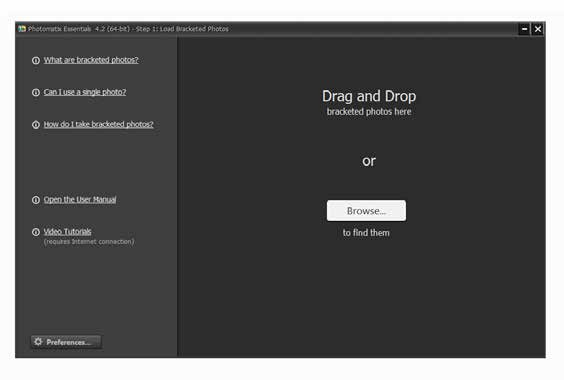Image resolution: width=564 pixels, height=380 pixels.
Task: Click '(requires Internet connection)' note
Action: pos(89,242)
